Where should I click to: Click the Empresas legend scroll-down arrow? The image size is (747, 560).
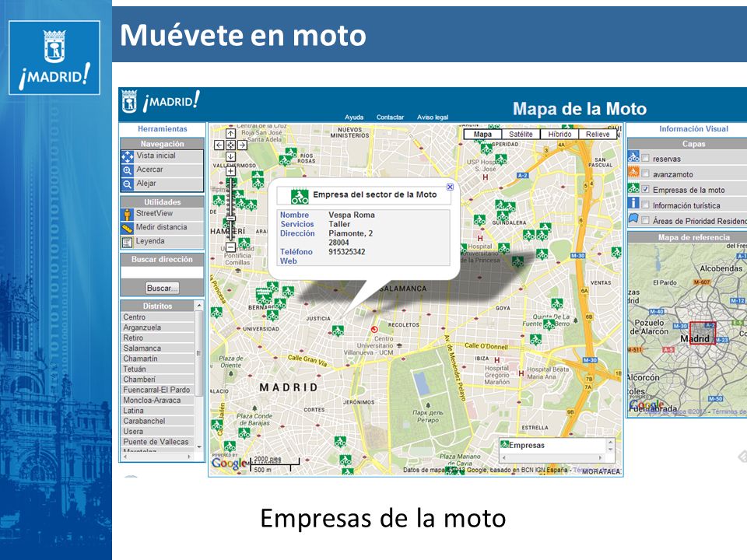pos(610,450)
